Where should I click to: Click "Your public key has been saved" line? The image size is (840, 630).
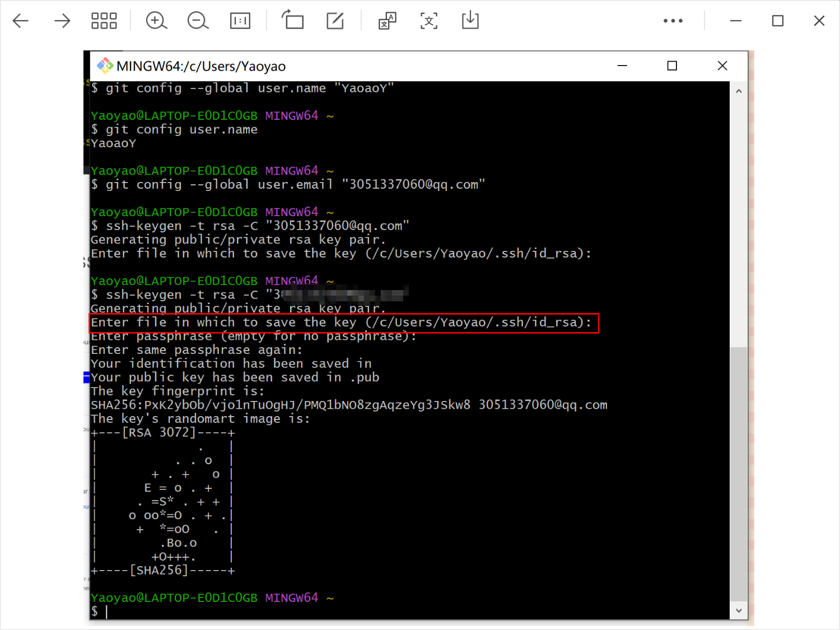235,377
